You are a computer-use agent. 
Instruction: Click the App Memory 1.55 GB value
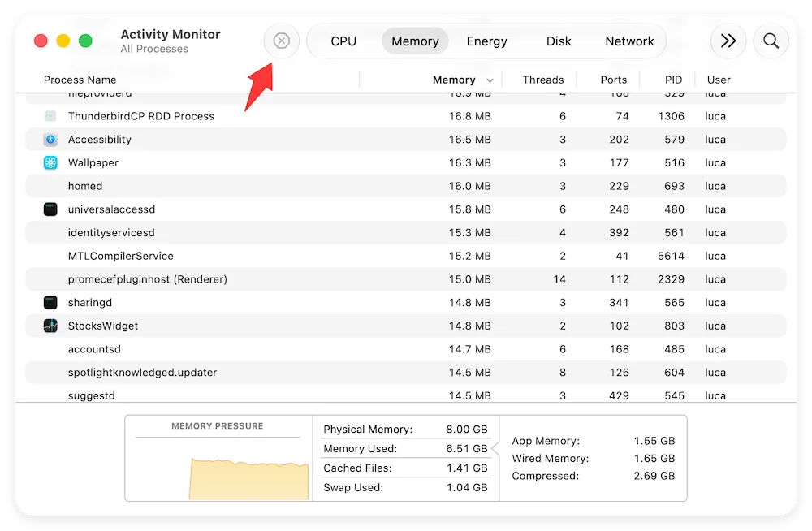click(654, 441)
